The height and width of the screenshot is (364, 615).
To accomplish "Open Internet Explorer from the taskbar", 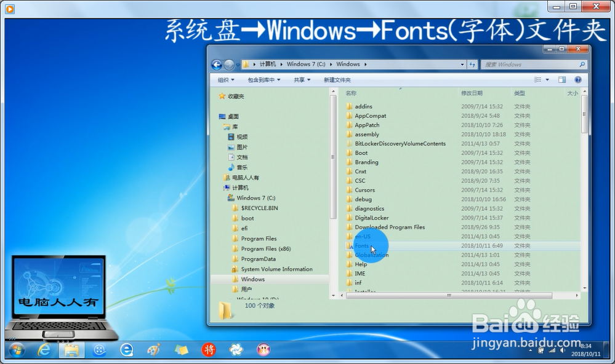I will (x=44, y=349).
